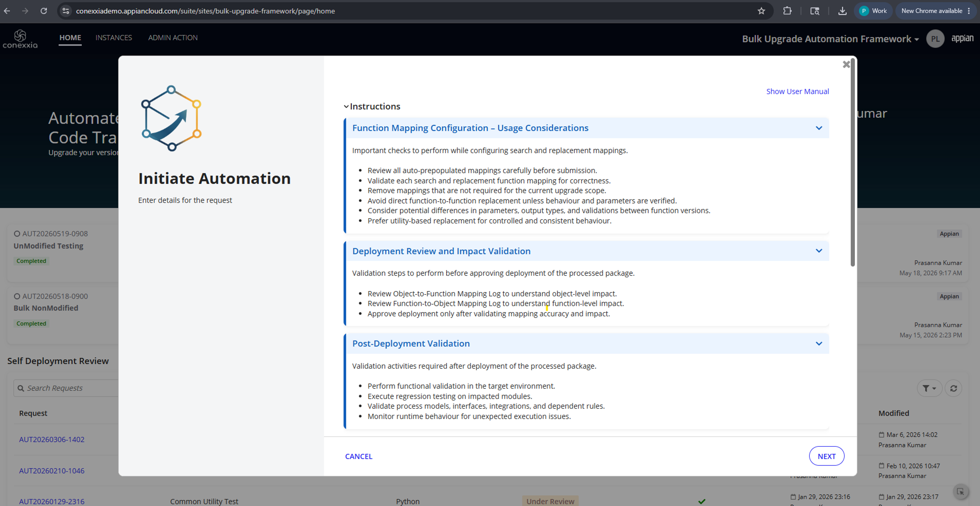Viewport: 980px width, 506px height.
Task: Select the AUT20260519-0908 radio circle
Action: (x=17, y=233)
